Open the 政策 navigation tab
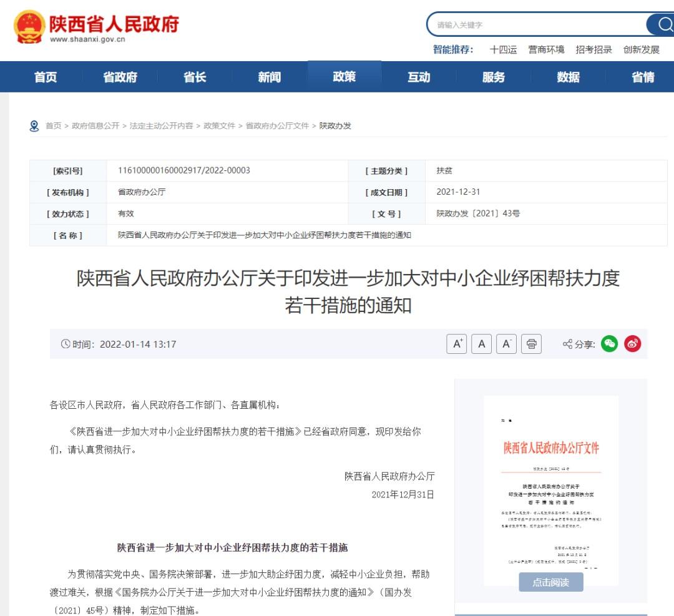The height and width of the screenshot is (616, 674). tap(344, 77)
